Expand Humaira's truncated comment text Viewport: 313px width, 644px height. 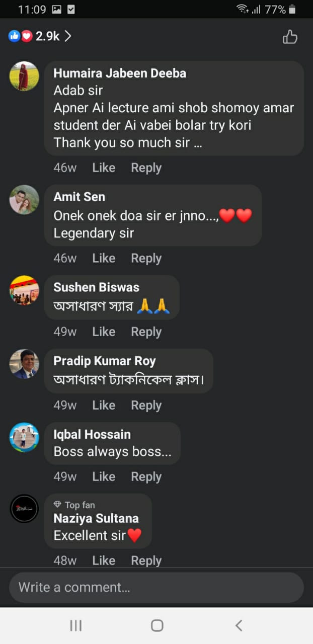click(197, 143)
